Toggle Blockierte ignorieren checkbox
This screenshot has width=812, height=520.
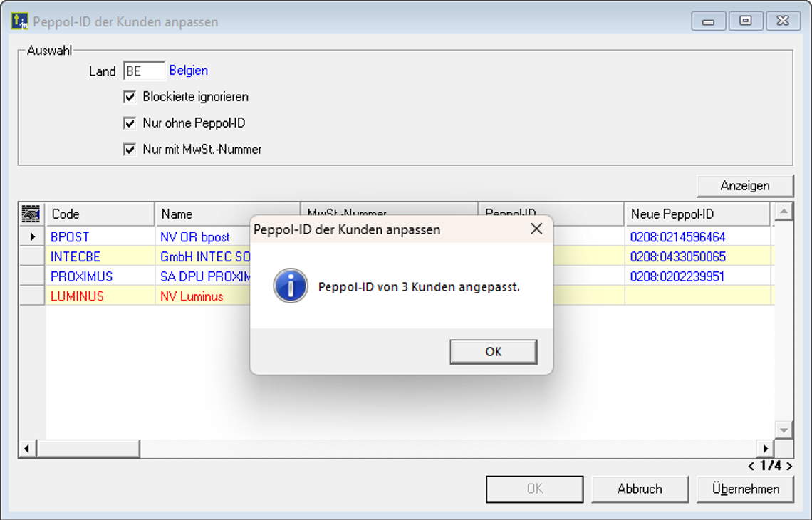click(x=130, y=97)
